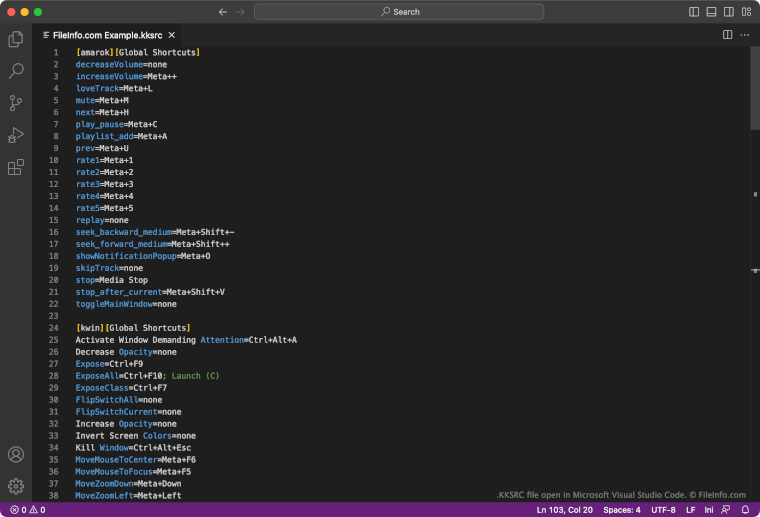Open the Search view in activity bar
Viewport: 760px width, 517px height.
click(16, 71)
